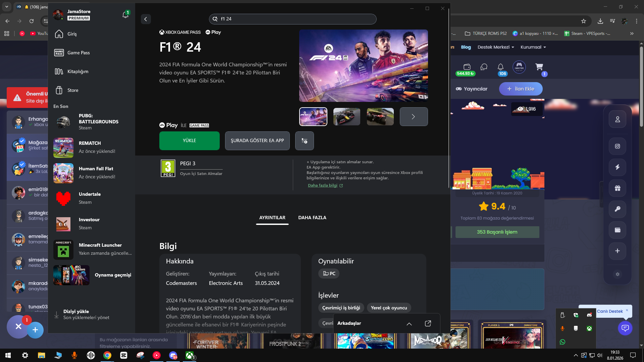
Task: Open the Canlı Destek chat bubble
Action: 625,328
